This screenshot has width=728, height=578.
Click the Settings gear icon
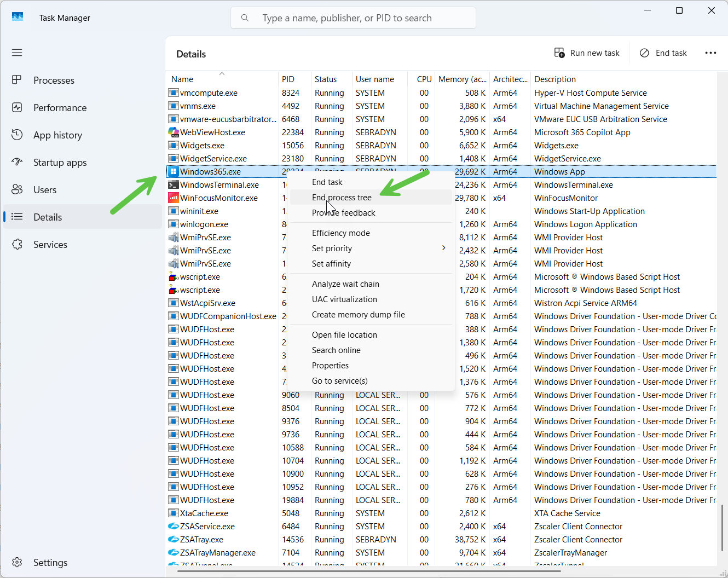point(17,562)
